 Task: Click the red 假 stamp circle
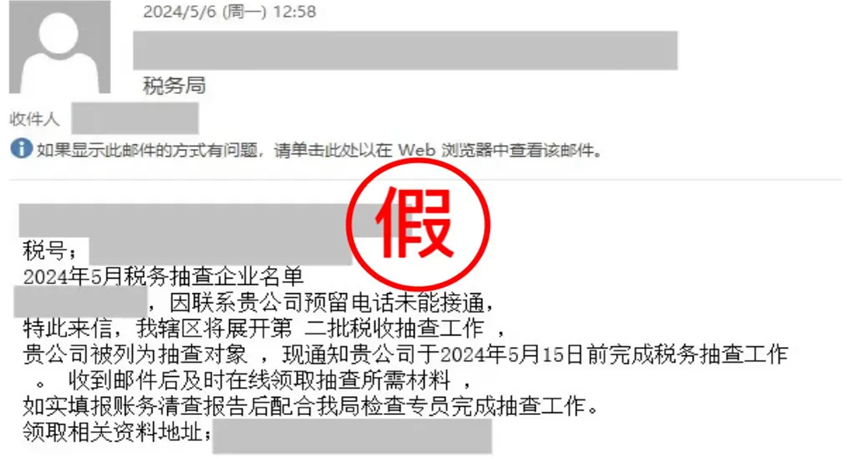[418, 225]
